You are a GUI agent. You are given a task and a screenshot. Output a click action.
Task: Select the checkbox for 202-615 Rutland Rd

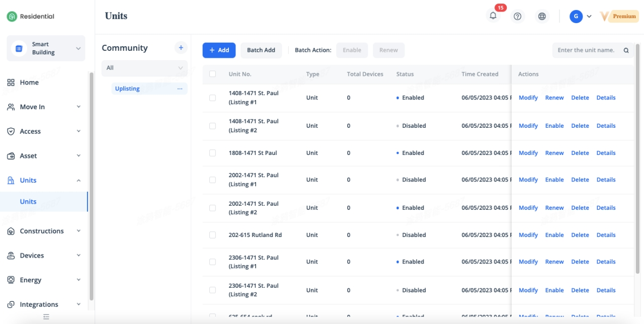tap(212, 235)
